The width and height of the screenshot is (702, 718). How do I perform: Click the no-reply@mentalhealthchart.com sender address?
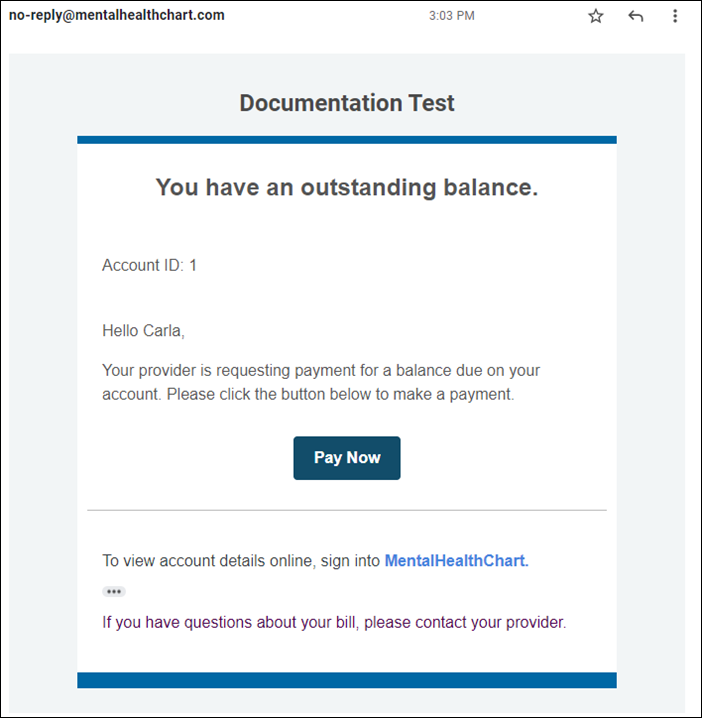tap(117, 16)
